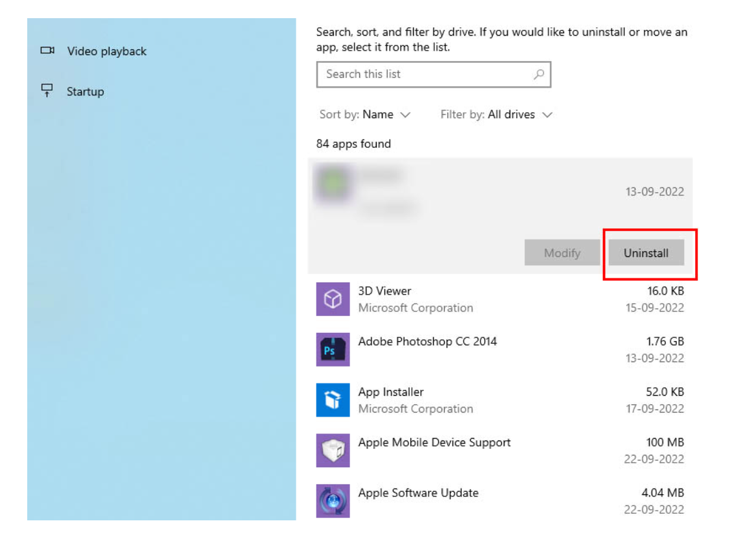Open Video playback settings icon

pos(47,51)
